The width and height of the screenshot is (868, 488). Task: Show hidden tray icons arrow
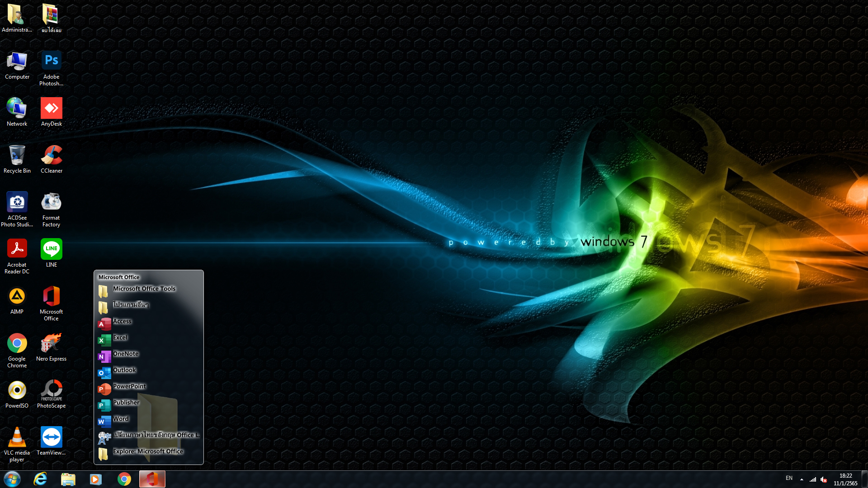(x=802, y=479)
